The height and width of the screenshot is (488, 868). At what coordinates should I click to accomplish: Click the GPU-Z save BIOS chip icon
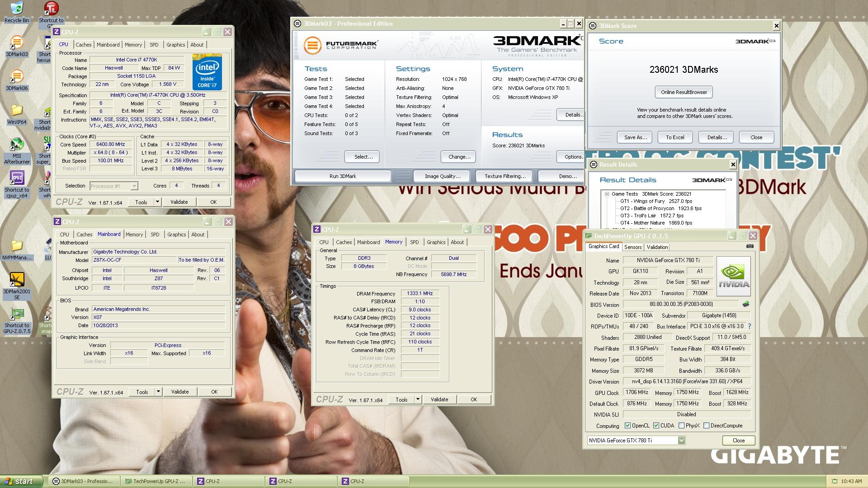[x=745, y=304]
